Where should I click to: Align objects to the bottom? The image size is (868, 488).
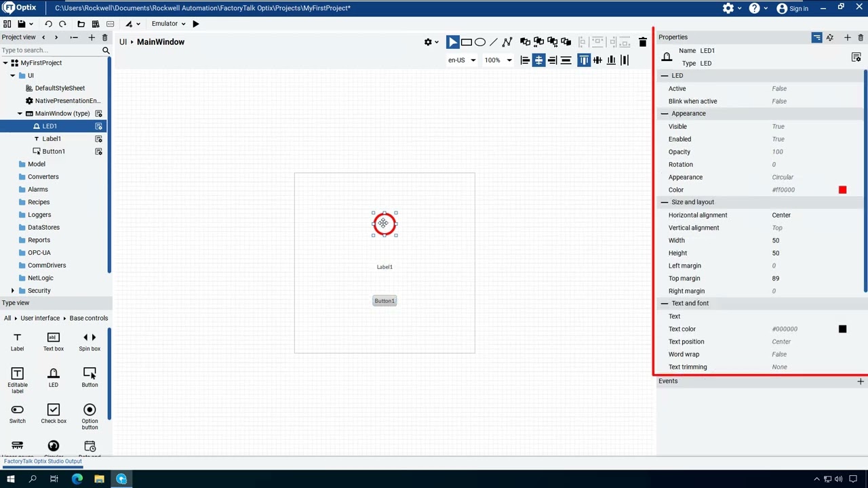click(611, 60)
